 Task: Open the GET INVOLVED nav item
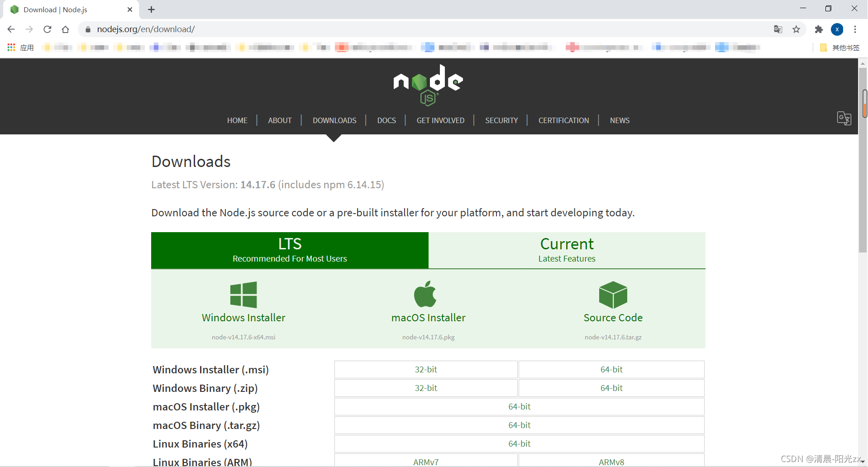440,120
